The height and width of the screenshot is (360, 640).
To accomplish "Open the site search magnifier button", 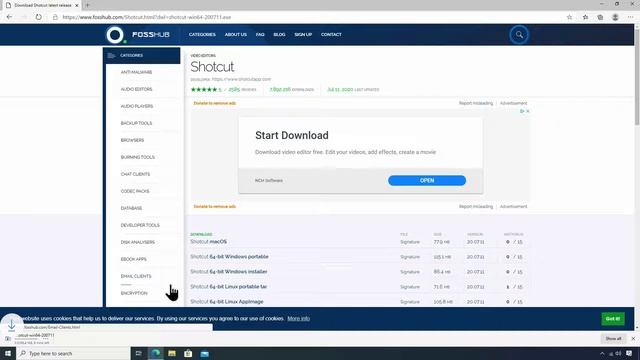I will [519, 35].
